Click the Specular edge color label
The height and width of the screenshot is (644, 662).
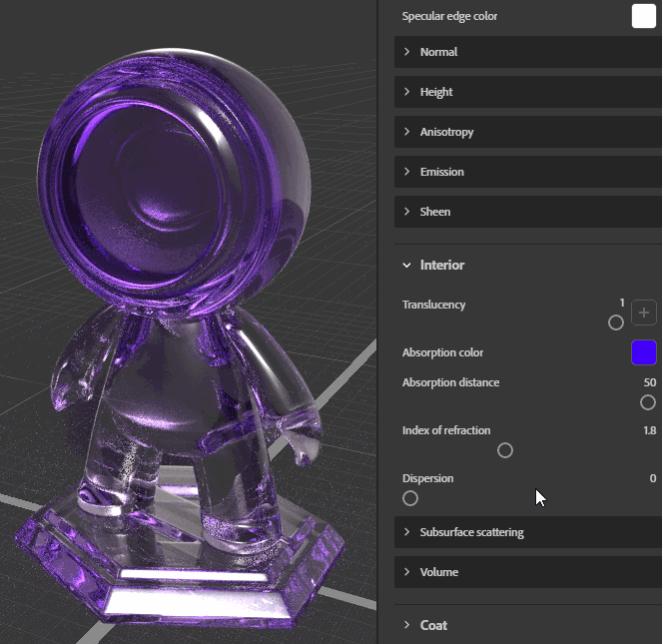click(x=449, y=16)
